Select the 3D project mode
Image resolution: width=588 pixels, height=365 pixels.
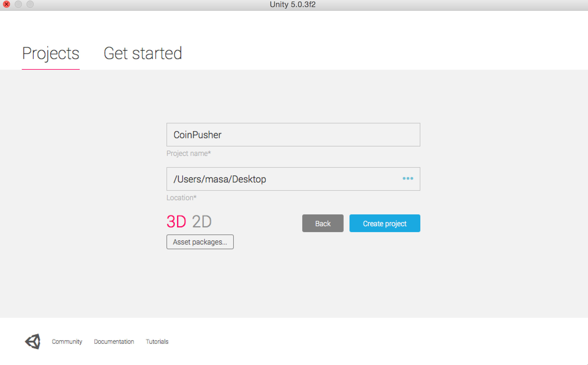176,221
